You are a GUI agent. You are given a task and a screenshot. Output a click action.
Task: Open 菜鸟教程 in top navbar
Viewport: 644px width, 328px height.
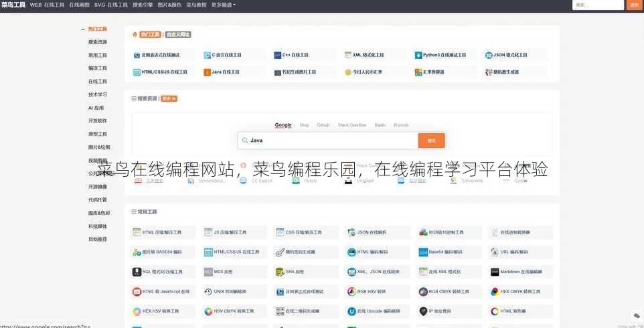click(x=196, y=5)
